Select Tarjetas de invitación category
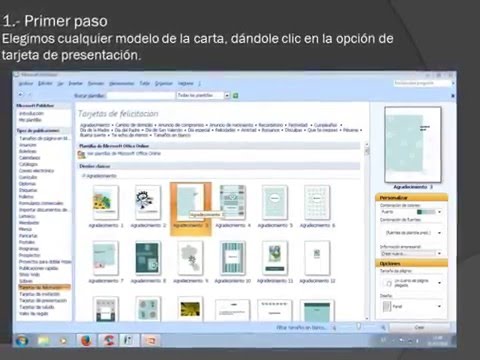Viewport: 480px width, 360px height. [x=40, y=294]
